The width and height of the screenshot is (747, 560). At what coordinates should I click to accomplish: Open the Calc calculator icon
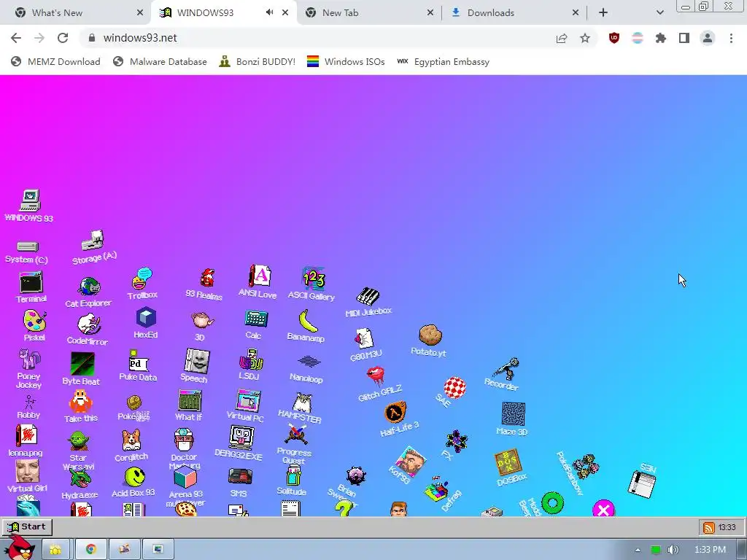(x=256, y=319)
